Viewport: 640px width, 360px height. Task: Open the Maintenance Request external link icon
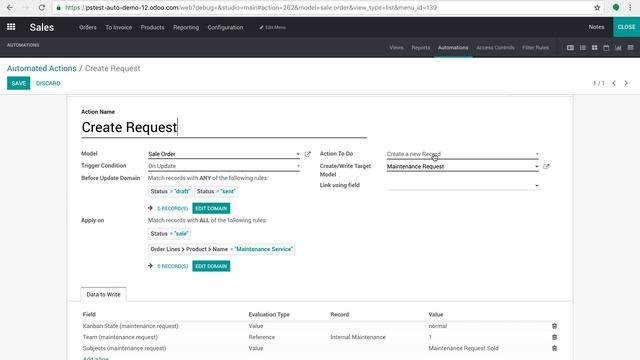(x=546, y=166)
